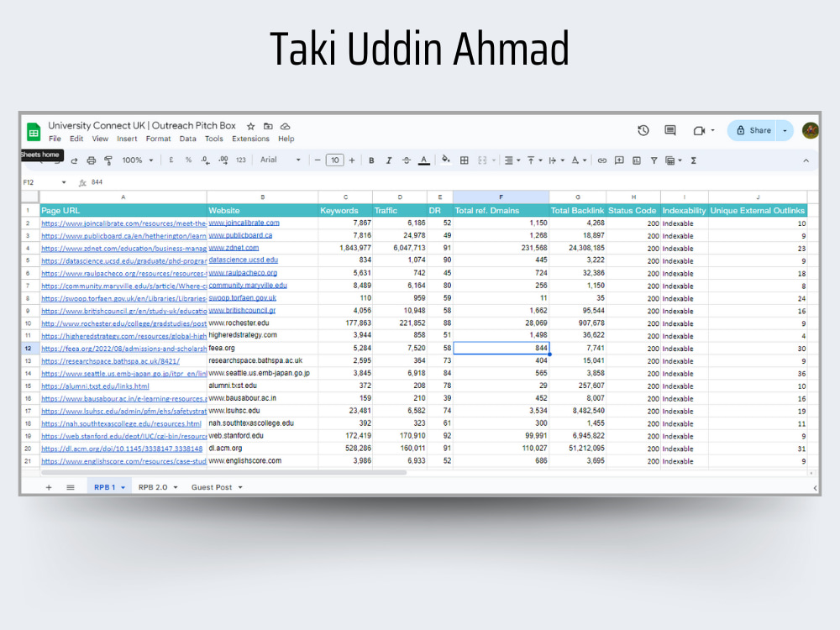The height and width of the screenshot is (630, 840).
Task: Switch to the Guest Post sheet tab
Action: pyautogui.click(x=217, y=487)
